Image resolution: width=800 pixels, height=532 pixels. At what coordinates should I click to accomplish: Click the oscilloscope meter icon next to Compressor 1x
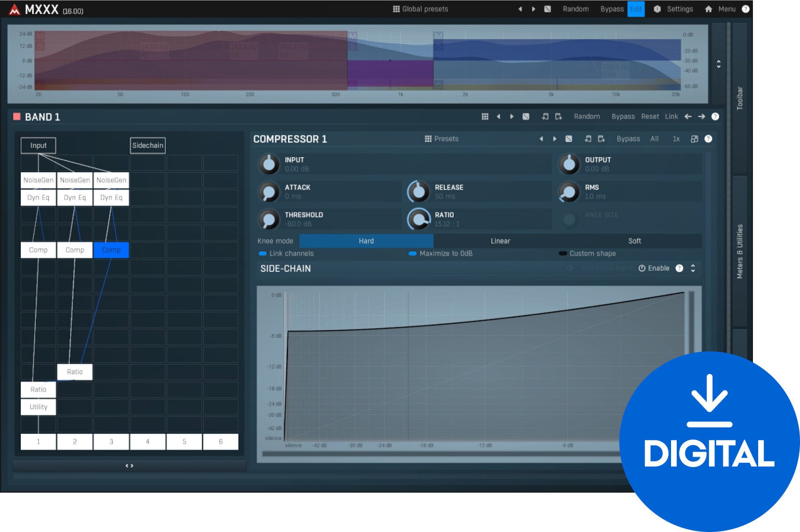694,139
